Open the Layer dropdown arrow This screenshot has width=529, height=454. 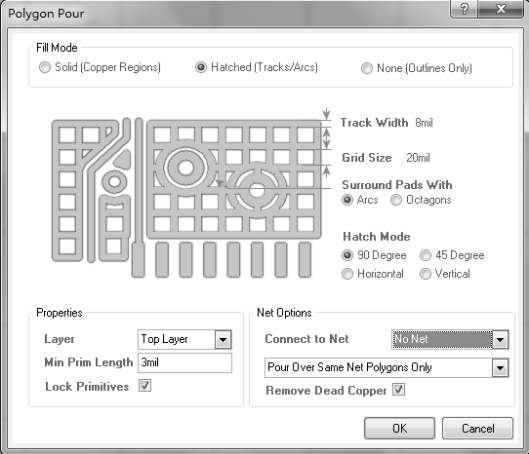point(223,339)
